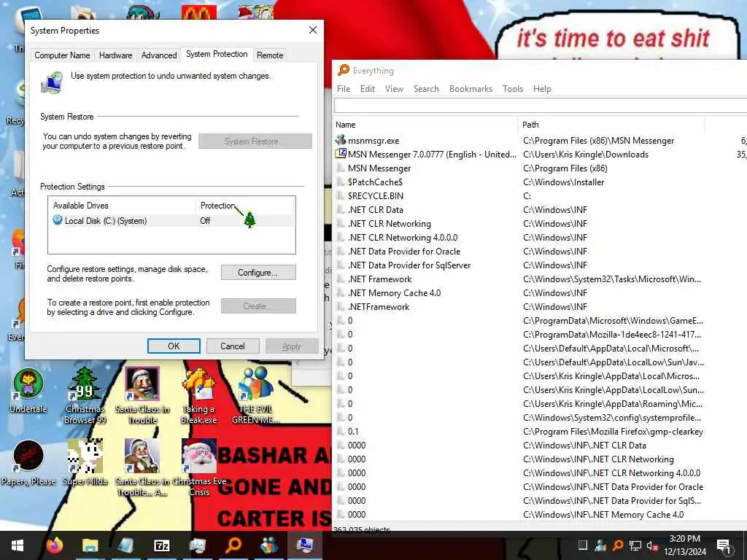Image resolution: width=747 pixels, height=560 pixels.
Task: Select the System Protection tab
Action: [217, 54]
